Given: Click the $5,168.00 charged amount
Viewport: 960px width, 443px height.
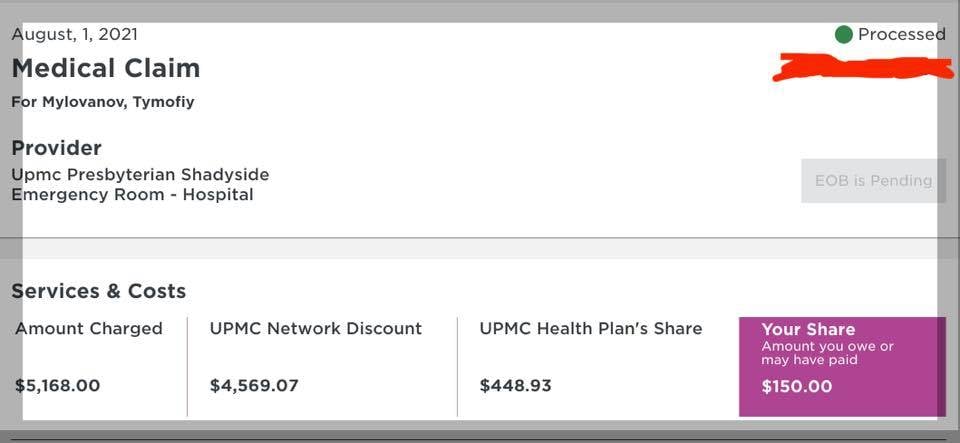Looking at the screenshot, I should (x=58, y=385).
